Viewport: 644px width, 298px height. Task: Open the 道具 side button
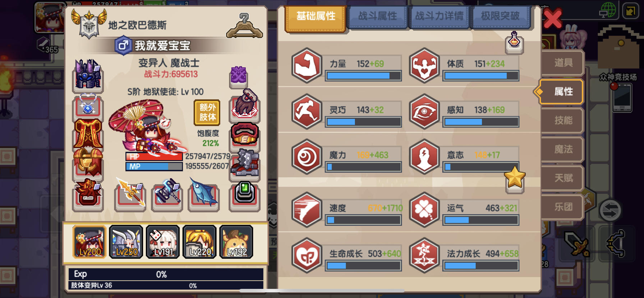click(562, 63)
